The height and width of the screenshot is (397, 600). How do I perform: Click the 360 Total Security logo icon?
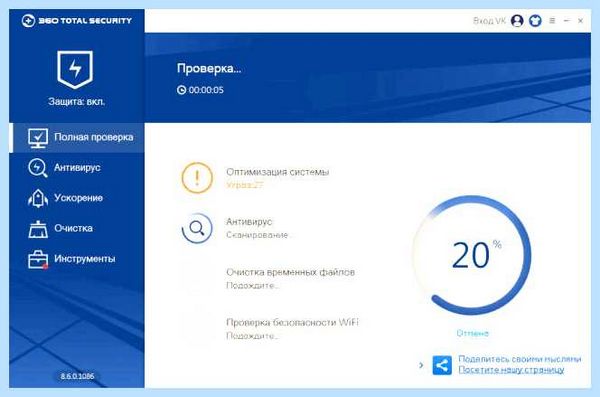28,20
